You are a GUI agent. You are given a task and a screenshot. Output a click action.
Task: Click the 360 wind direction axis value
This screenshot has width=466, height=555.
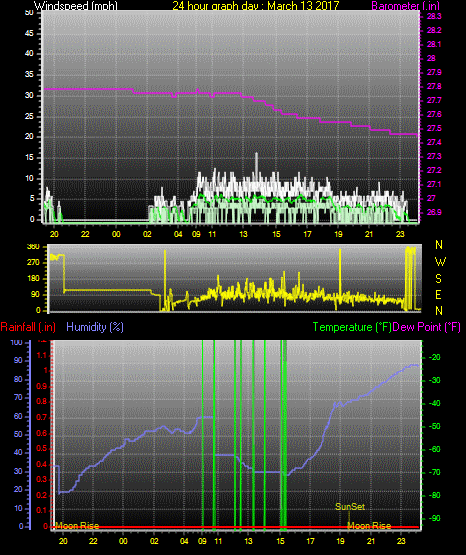click(33, 247)
